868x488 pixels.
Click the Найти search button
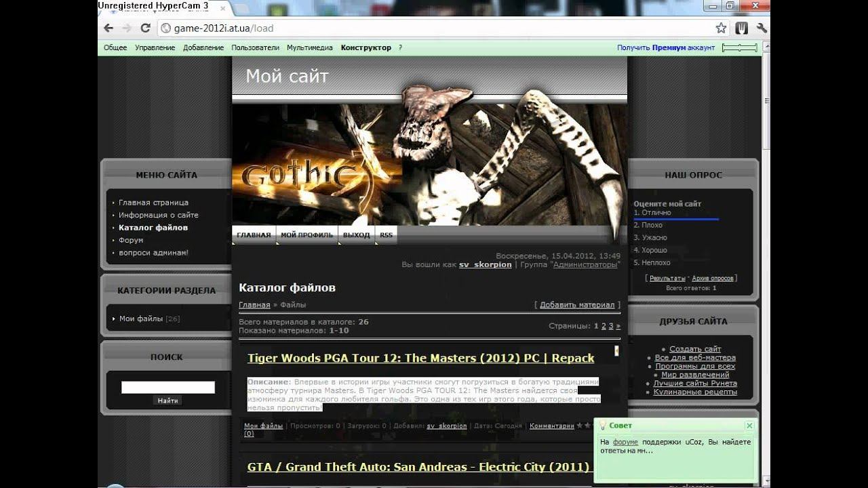click(167, 401)
